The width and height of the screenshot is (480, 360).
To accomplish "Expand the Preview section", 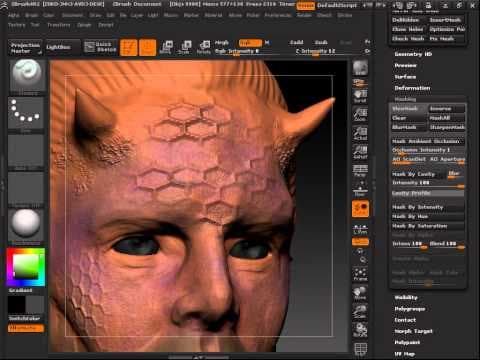I will 405,65.
